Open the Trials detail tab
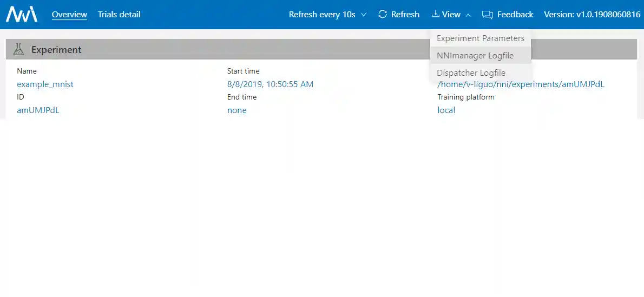Screen dimensions: 644x297 (x=119, y=15)
